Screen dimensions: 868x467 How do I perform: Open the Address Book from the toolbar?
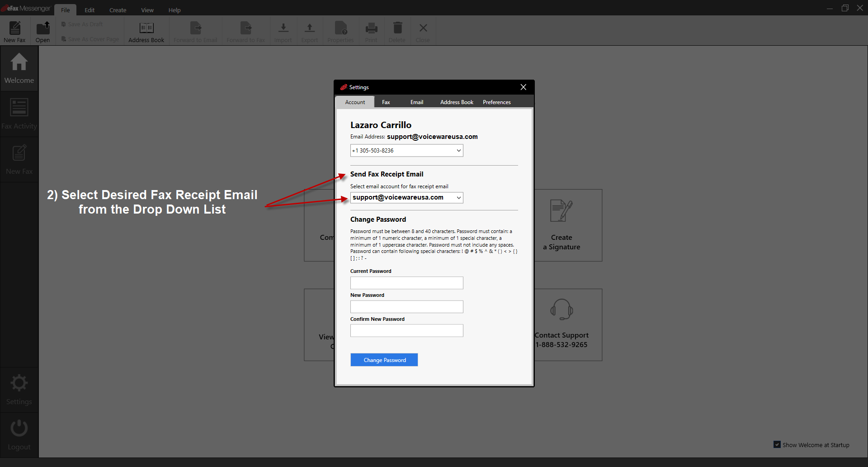click(146, 31)
